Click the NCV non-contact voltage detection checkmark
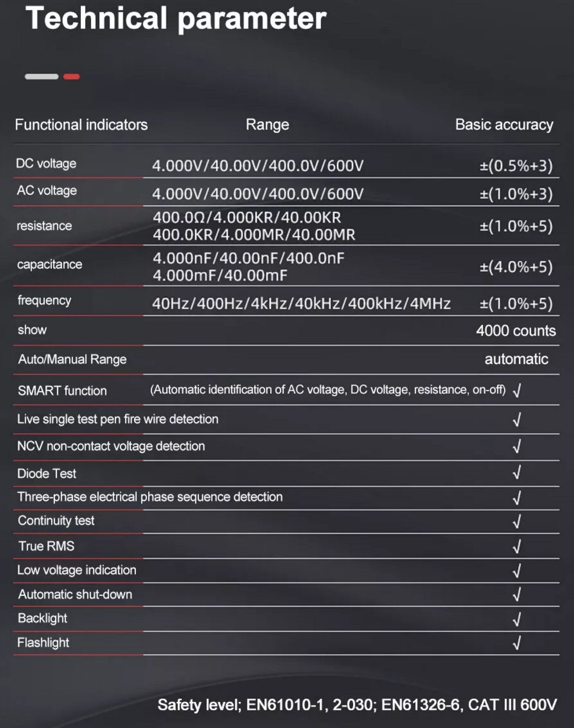Image resolution: width=574 pixels, height=728 pixels. tap(517, 446)
